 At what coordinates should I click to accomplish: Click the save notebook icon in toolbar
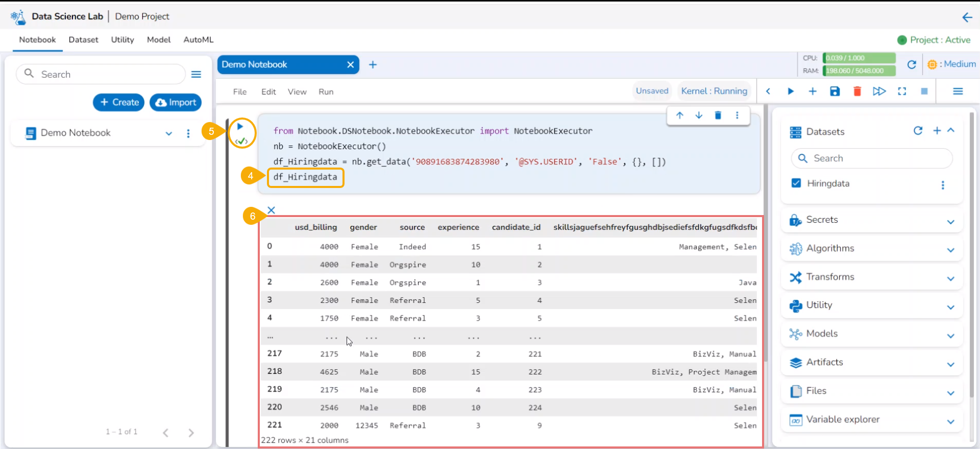click(835, 91)
